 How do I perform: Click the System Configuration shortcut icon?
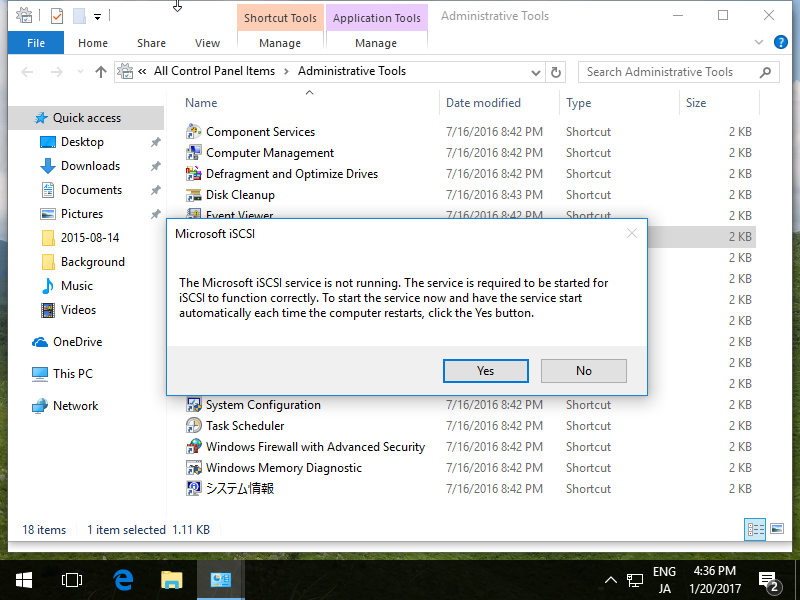(193, 405)
